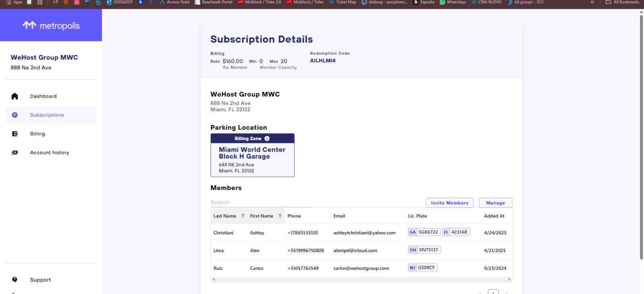644x294 pixels.
Task: Open the CRM NUEVO bookmark
Action: (x=486, y=2)
